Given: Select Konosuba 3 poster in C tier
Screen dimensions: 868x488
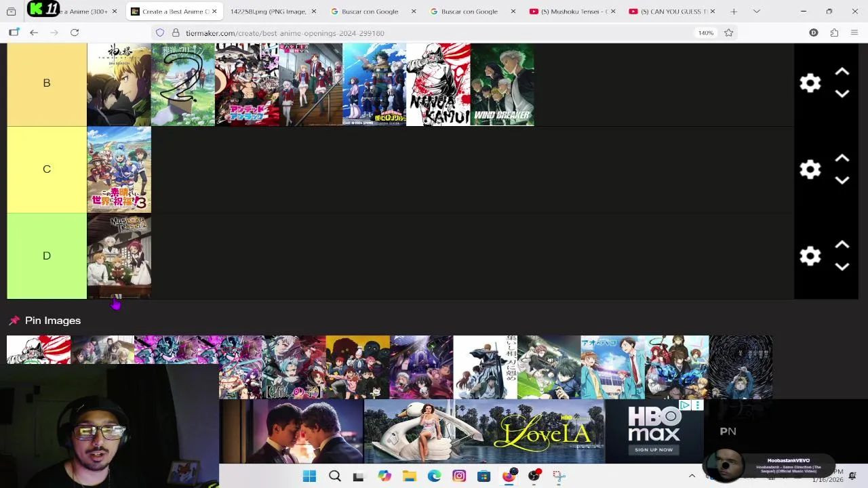Looking at the screenshot, I should 119,169.
